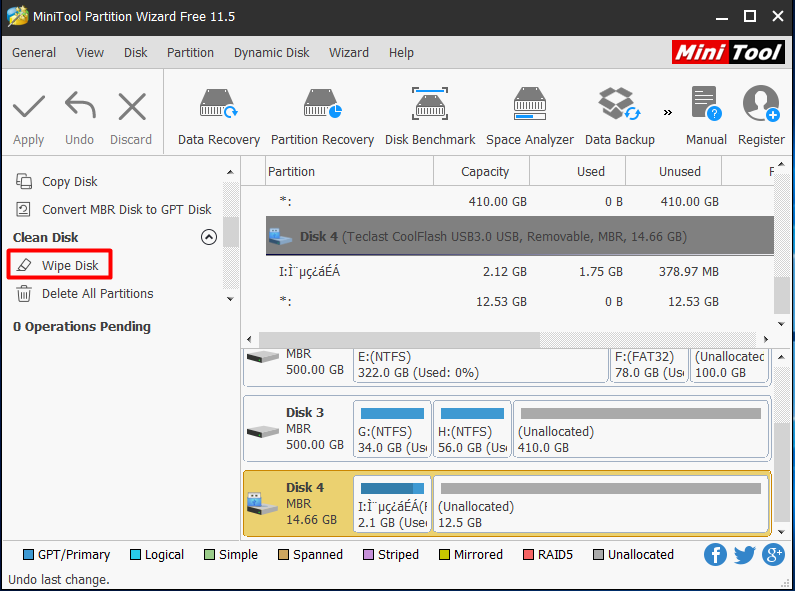The height and width of the screenshot is (591, 795).
Task: Click the MiniTool logo
Action: point(728,52)
